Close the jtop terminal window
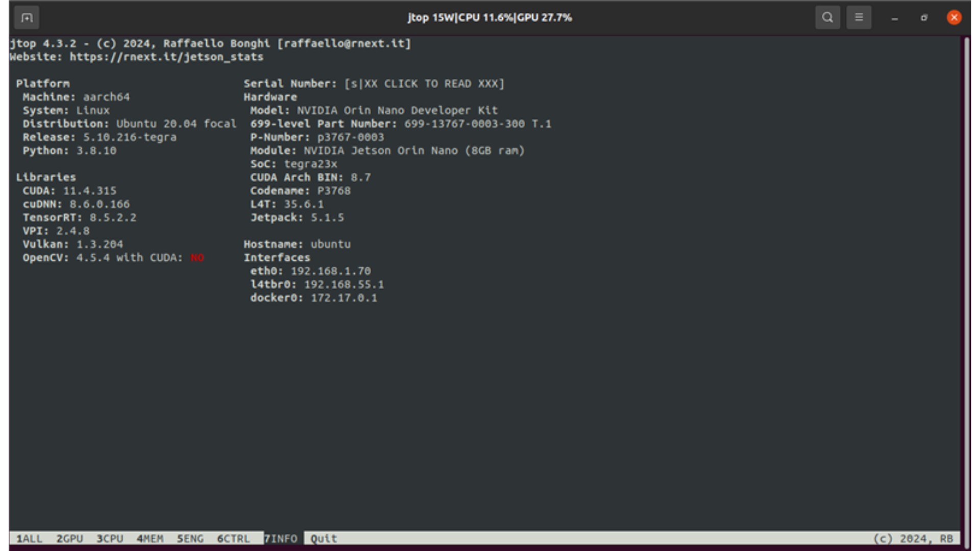 click(x=953, y=18)
